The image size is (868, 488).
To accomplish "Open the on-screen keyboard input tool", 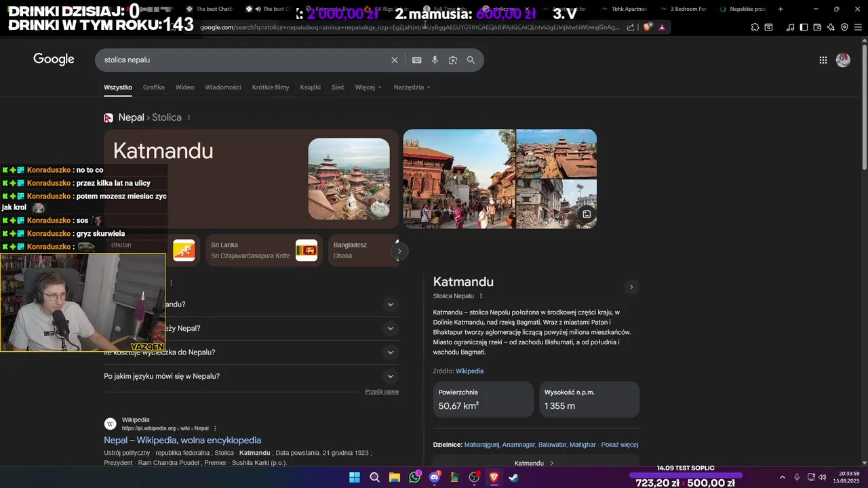I will click(x=417, y=60).
